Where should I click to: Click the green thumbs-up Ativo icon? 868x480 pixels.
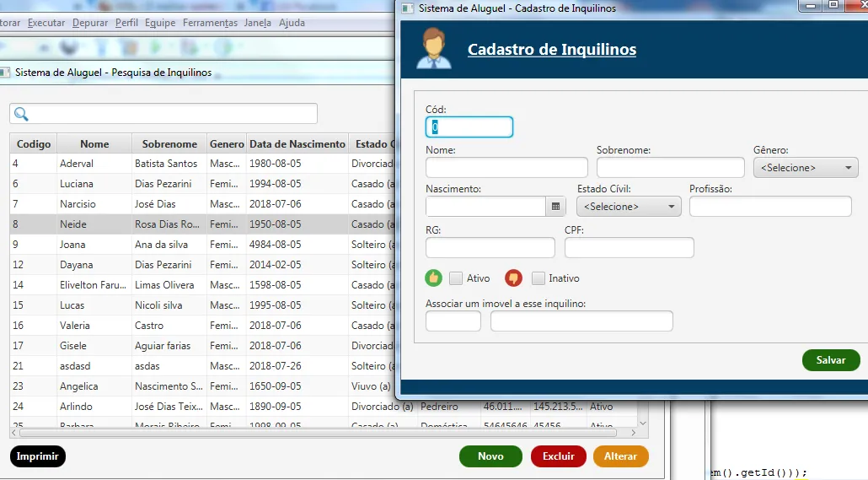click(x=433, y=278)
